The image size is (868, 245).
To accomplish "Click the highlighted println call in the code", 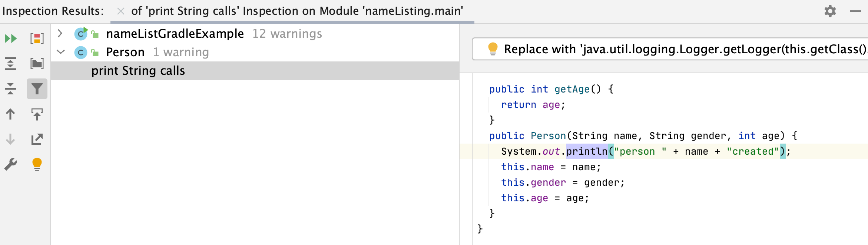I will pos(587,151).
